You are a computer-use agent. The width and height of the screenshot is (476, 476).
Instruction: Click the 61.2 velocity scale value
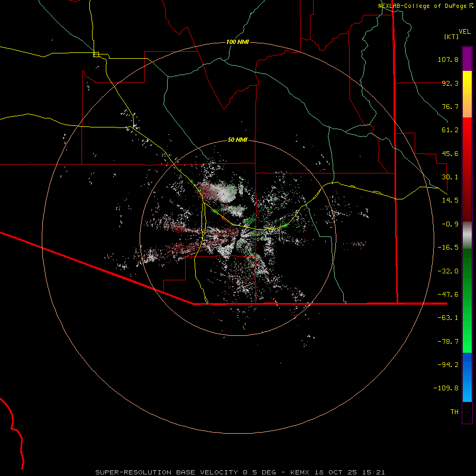[450, 130]
